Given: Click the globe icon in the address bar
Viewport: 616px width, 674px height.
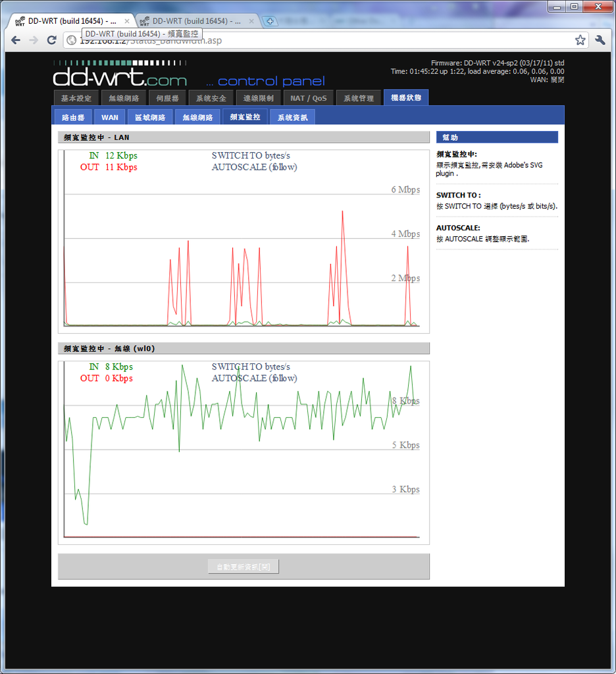Looking at the screenshot, I should [71, 40].
